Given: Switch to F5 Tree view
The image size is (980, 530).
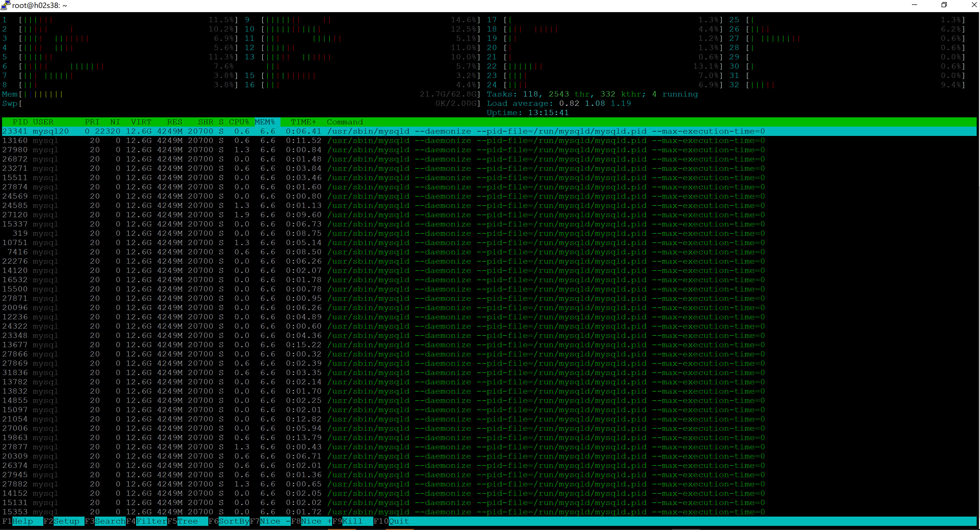Looking at the screenshot, I should pos(187,521).
